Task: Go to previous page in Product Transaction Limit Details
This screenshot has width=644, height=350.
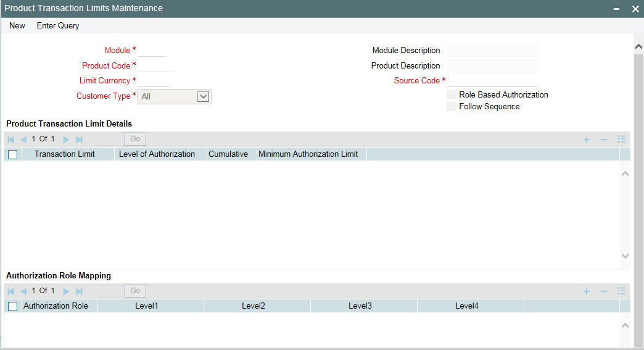Action: pyautogui.click(x=23, y=140)
